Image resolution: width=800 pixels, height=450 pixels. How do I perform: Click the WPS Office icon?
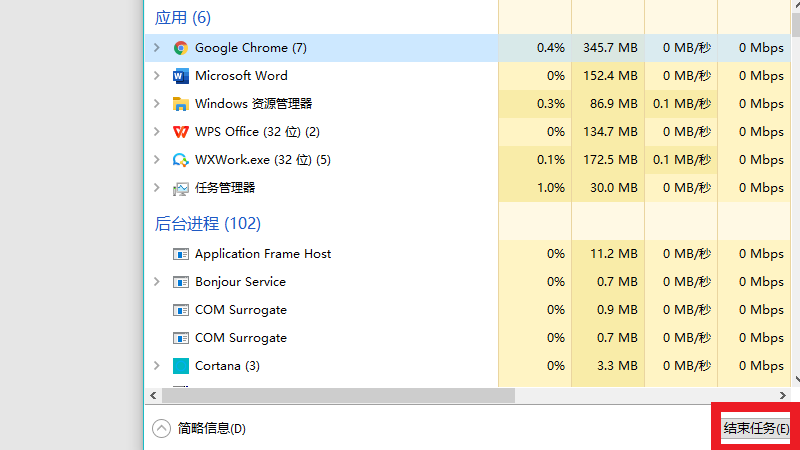pyautogui.click(x=181, y=132)
